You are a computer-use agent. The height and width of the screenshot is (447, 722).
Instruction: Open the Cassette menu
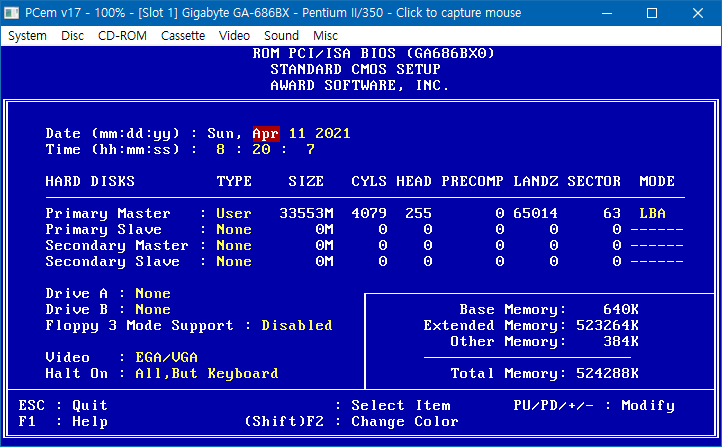[183, 35]
